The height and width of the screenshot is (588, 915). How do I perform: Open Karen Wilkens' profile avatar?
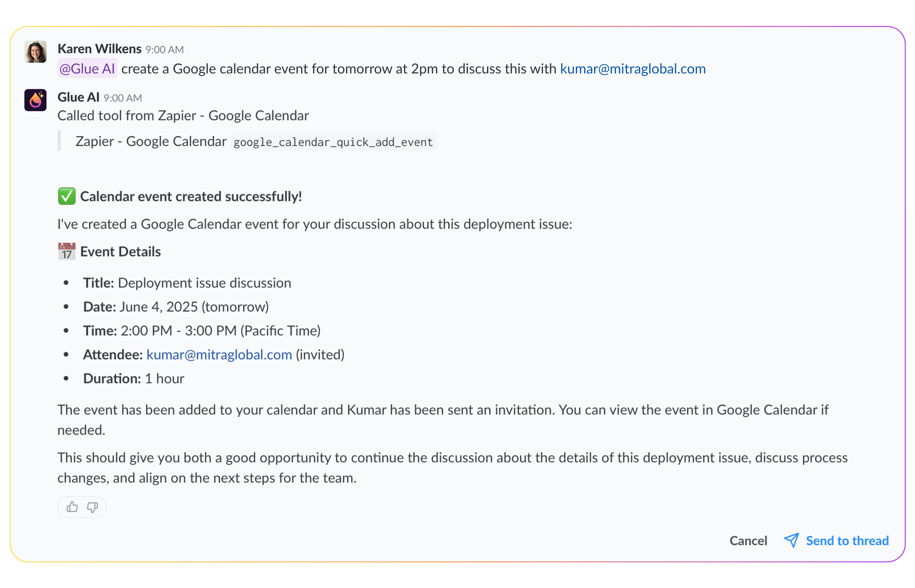pos(36,52)
